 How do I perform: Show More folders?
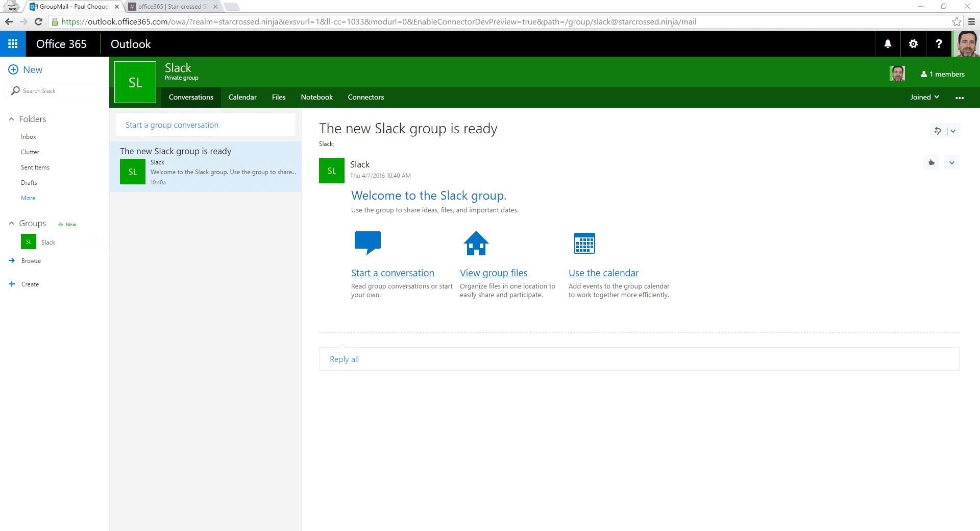(x=28, y=198)
